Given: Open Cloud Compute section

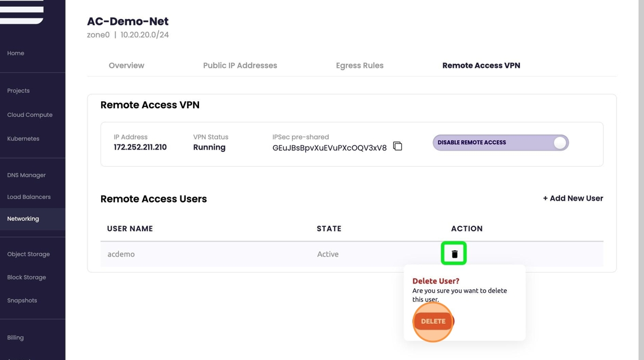Looking at the screenshot, I should click(x=30, y=115).
